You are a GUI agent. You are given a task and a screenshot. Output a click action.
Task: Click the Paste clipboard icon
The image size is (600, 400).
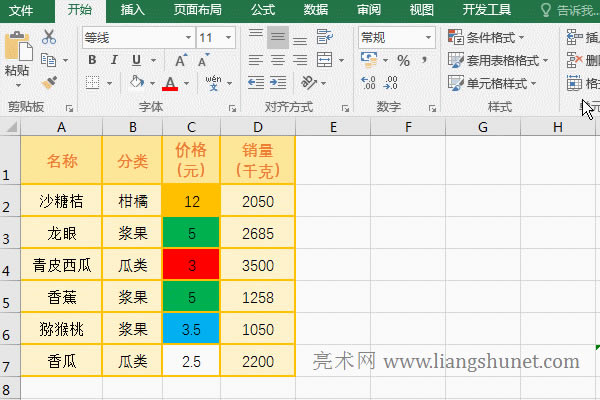pyautogui.click(x=17, y=52)
